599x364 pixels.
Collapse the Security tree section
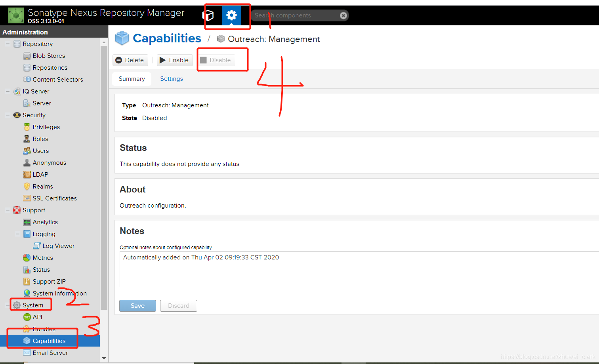pyautogui.click(x=8, y=115)
